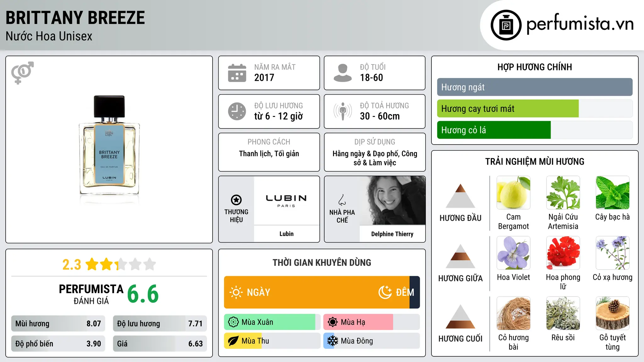
Task: Click the perfumista bottle logo icon
Action: [x=506, y=25]
